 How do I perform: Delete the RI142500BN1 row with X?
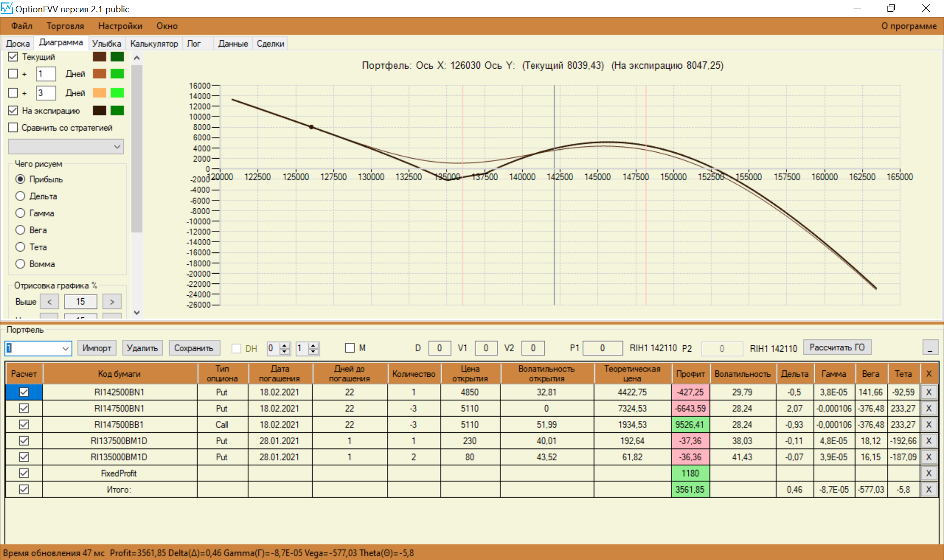tap(928, 392)
